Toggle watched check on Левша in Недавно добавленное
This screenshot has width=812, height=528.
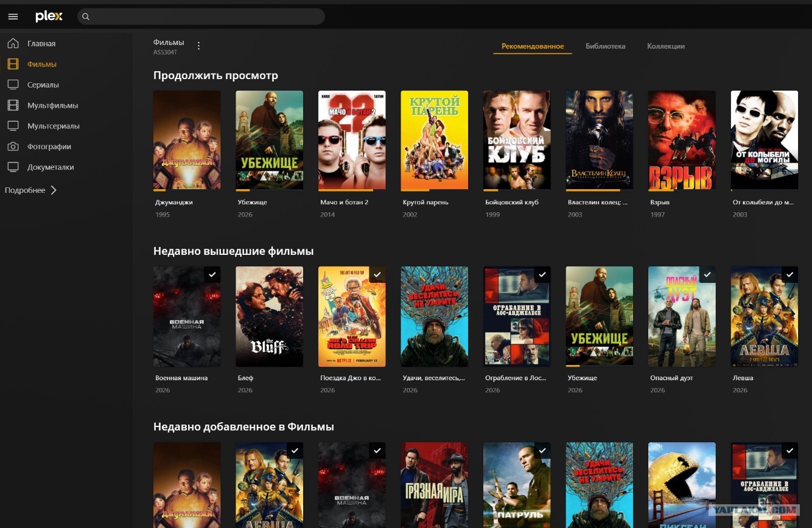(x=295, y=450)
